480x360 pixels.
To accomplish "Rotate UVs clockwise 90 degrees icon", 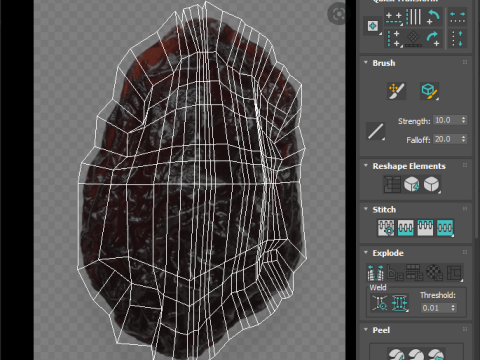I will pos(433,39).
